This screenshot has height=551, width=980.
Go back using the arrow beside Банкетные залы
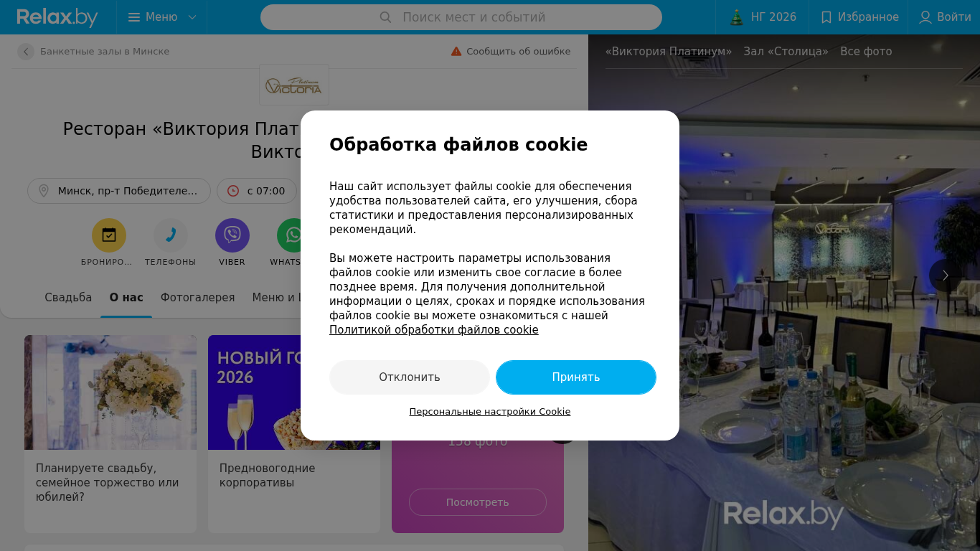tap(26, 52)
